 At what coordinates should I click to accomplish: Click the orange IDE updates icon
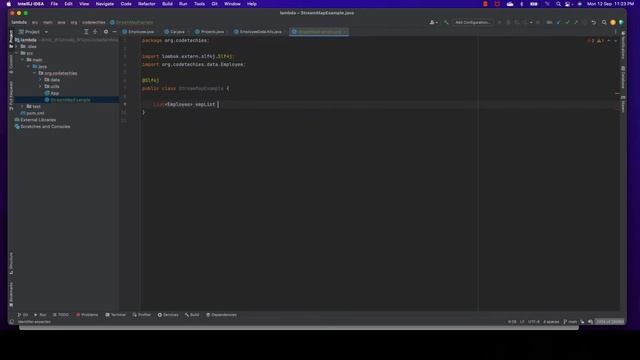click(613, 22)
